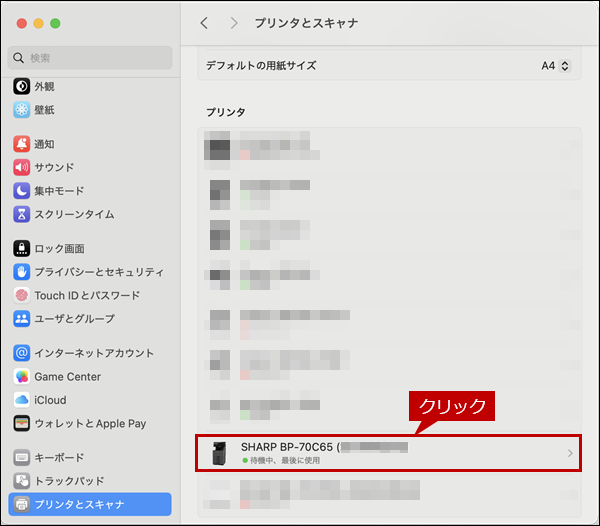
Task: Click the Notifications (通知) bell icon
Action: pos(22,144)
